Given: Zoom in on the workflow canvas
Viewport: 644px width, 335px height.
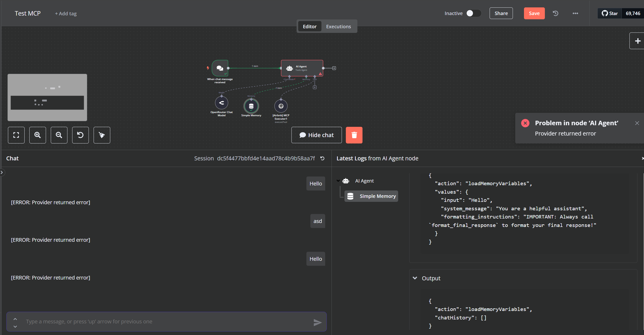Looking at the screenshot, I should coord(38,135).
